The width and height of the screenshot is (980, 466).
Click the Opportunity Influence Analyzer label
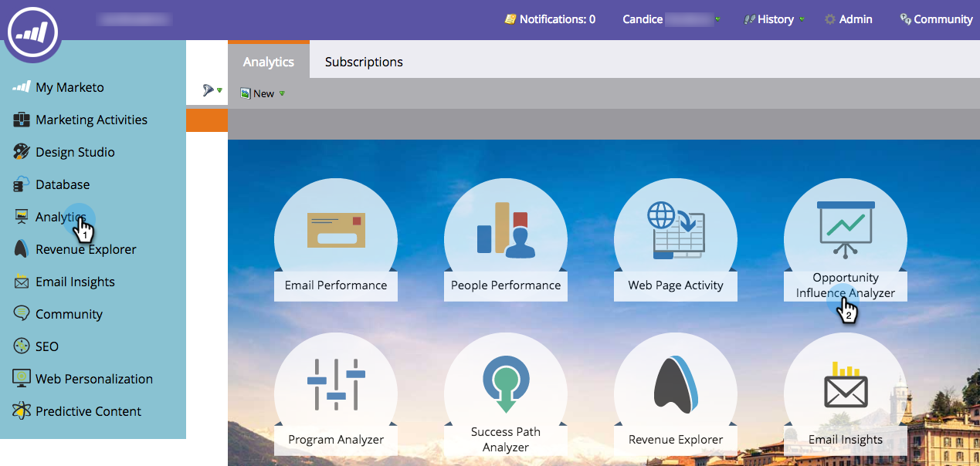point(846,285)
